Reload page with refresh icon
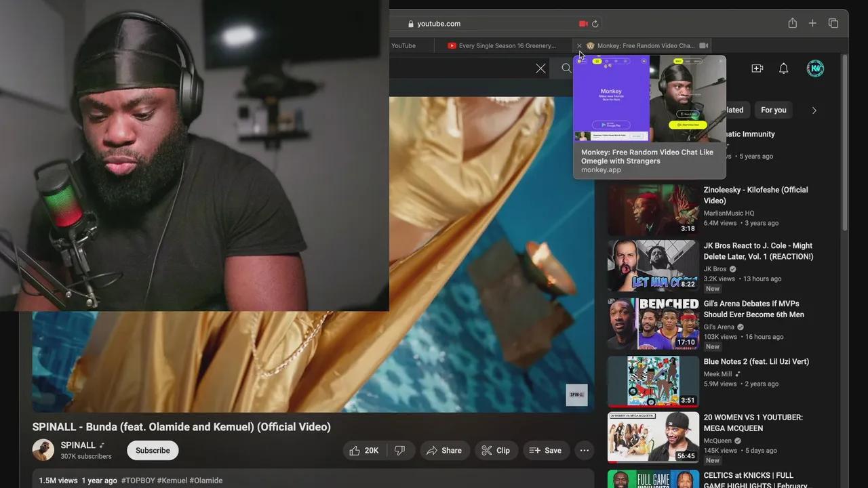Screen dimensions: 868x488 tap(595, 24)
